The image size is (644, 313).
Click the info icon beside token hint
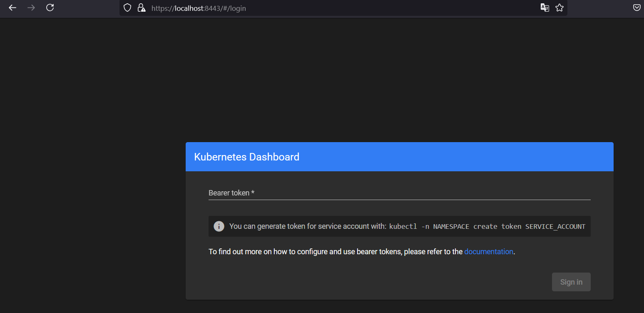(219, 226)
